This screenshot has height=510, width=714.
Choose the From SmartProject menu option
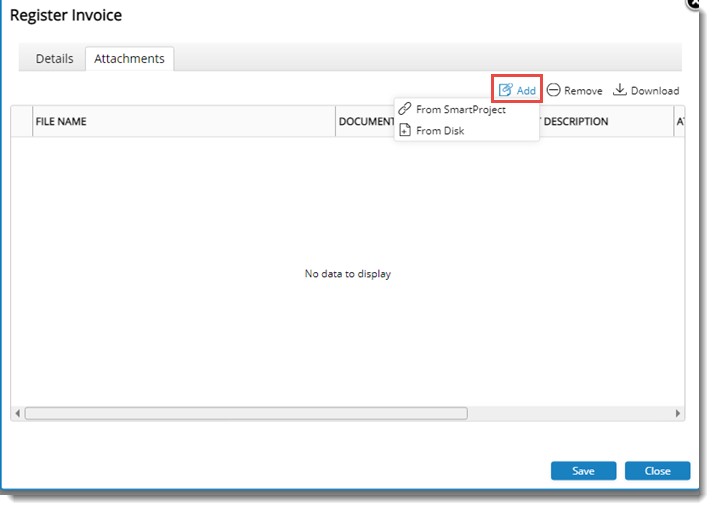pyautogui.click(x=460, y=109)
